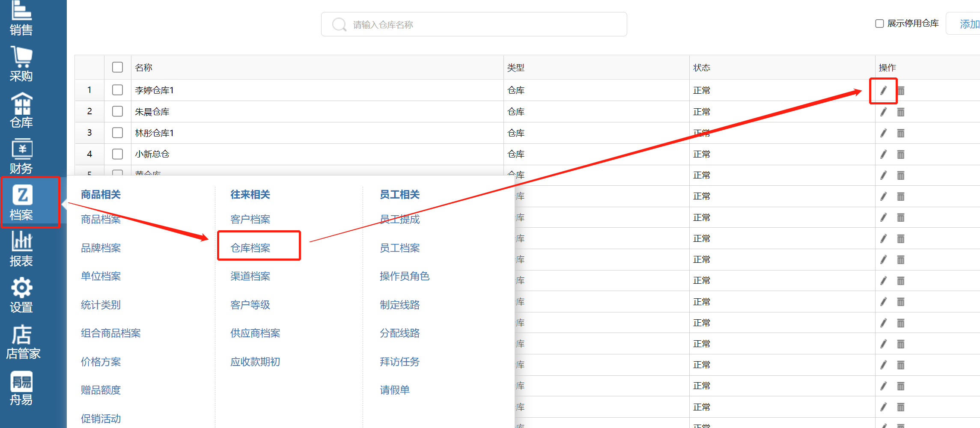980x428 pixels.
Task: Click trash delete icon in row 6
Action: tap(901, 196)
